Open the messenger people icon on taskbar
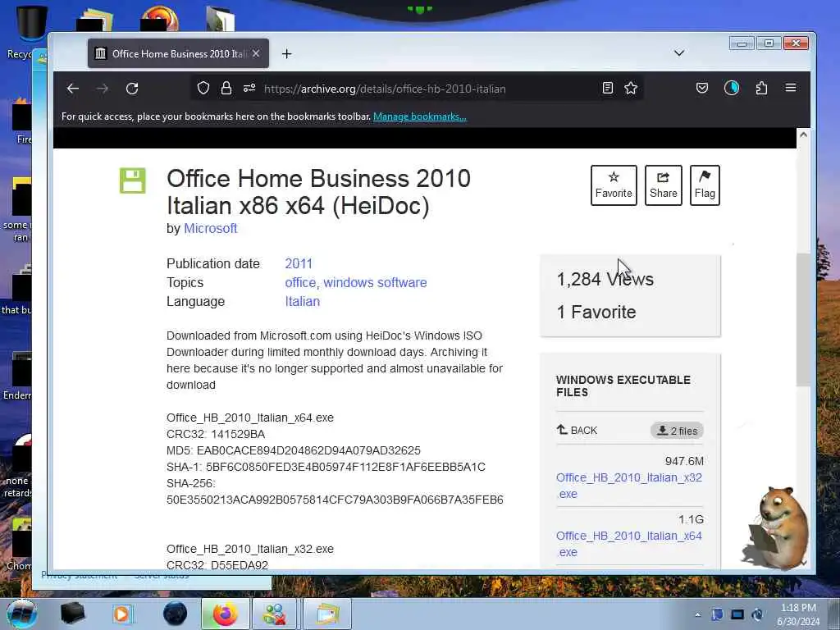This screenshot has width=840, height=630. (x=274, y=614)
